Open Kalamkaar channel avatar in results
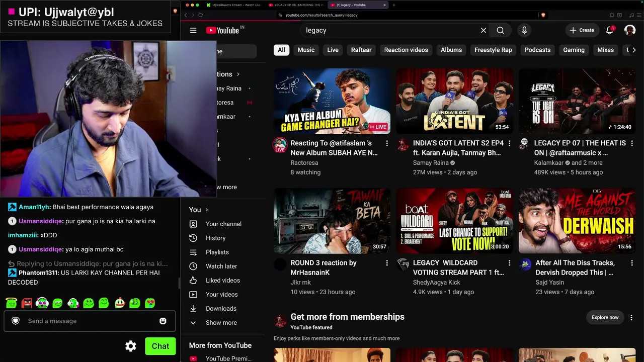 pos(524,144)
